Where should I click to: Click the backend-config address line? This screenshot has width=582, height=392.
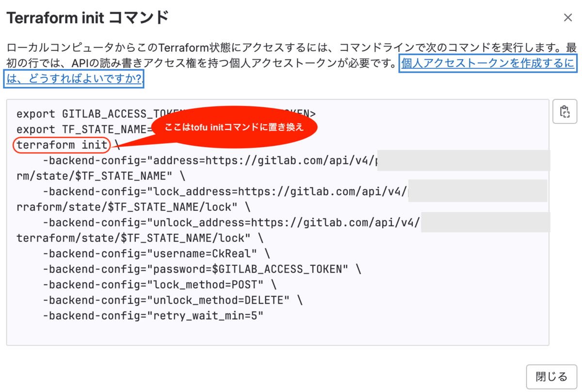[194, 160]
